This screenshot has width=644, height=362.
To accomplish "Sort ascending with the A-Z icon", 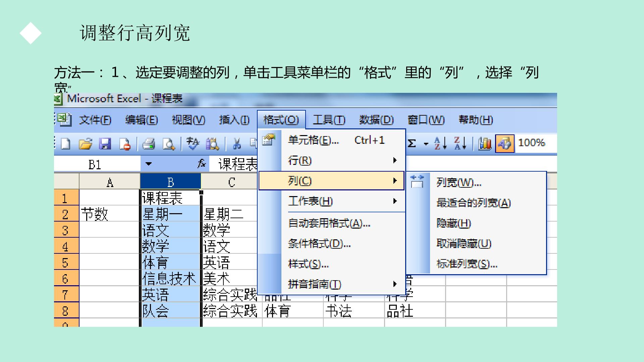I will [x=440, y=143].
